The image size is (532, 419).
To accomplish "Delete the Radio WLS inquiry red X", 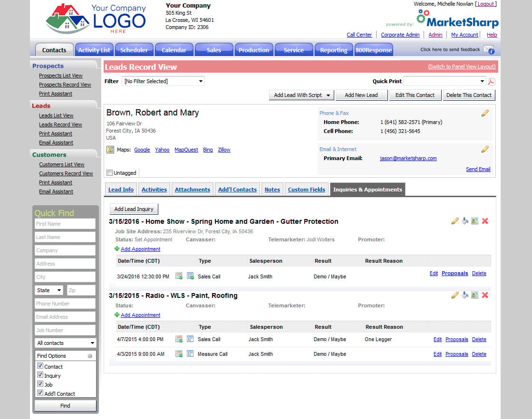I will point(485,295).
